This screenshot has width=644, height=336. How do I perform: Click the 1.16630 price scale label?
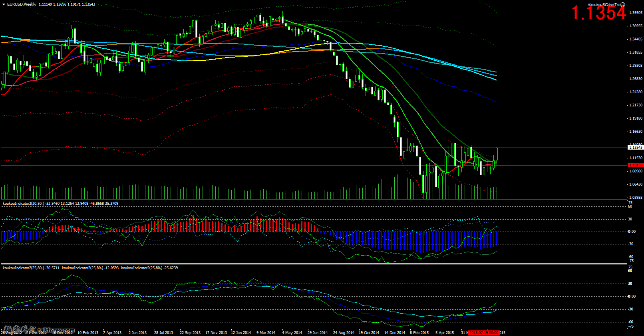tap(636, 132)
